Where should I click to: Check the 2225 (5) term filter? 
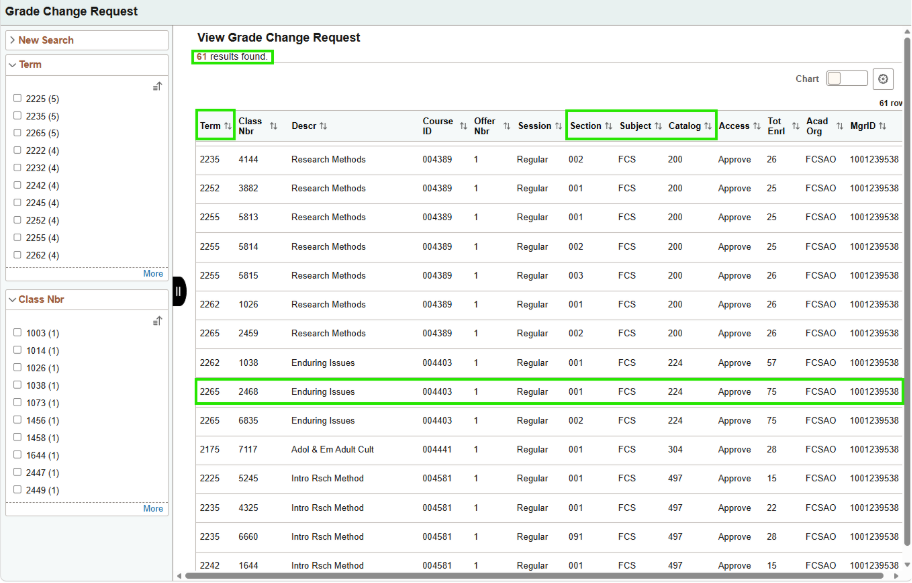pos(17,98)
